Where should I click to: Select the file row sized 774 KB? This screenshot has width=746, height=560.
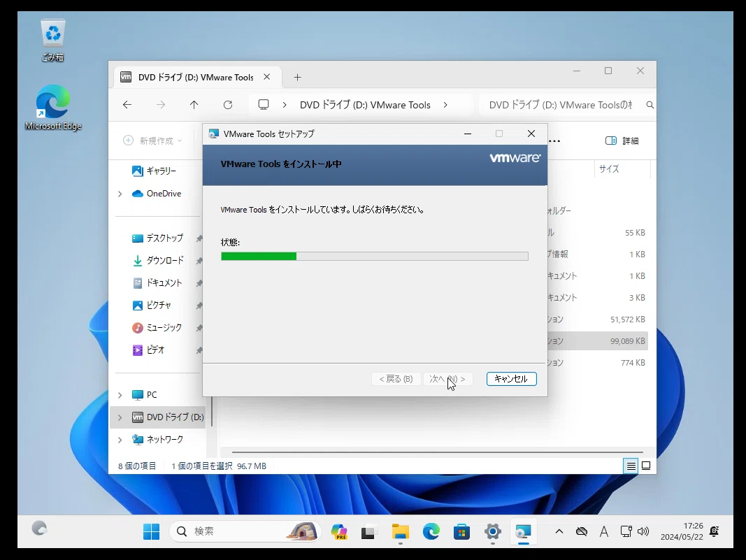point(598,363)
